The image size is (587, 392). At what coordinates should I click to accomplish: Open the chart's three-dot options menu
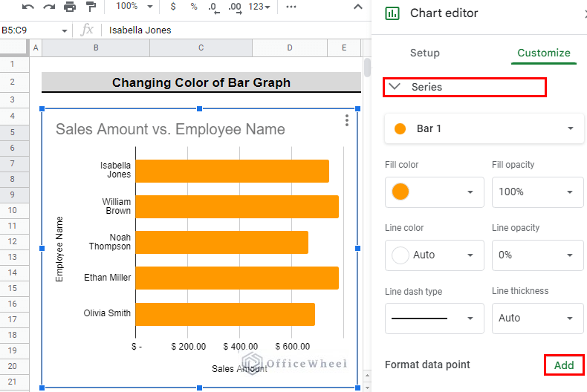(x=347, y=120)
